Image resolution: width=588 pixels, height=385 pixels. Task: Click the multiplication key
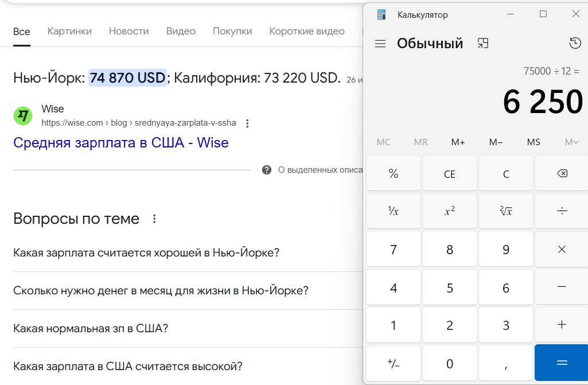[x=562, y=249]
